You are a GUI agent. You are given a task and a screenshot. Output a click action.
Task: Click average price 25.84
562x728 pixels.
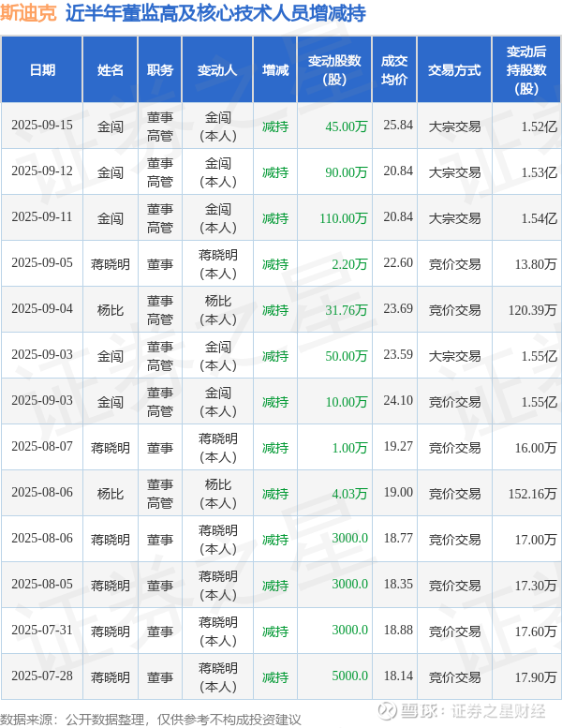[x=398, y=126]
